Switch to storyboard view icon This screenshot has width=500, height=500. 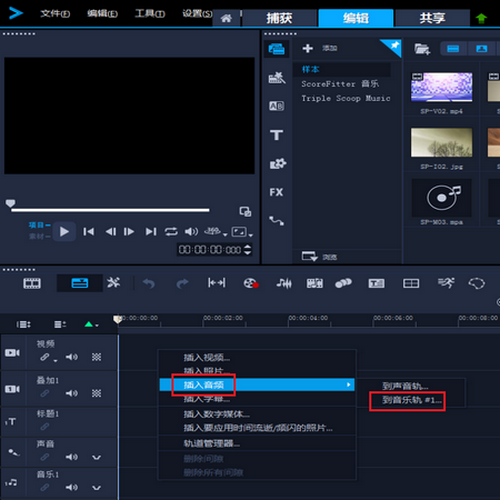pyautogui.click(x=32, y=283)
